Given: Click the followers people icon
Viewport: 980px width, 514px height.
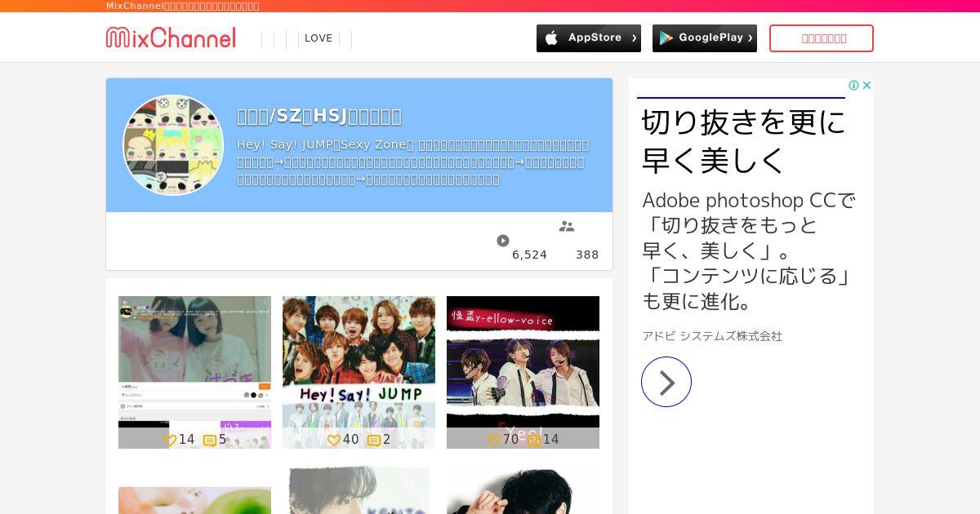Looking at the screenshot, I should 567,226.
